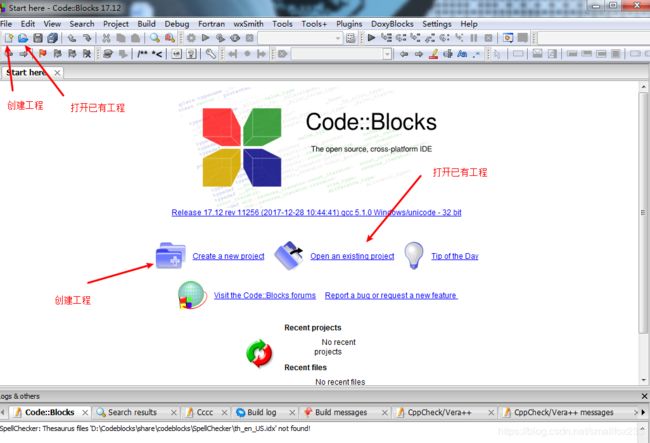Click the Undo toolbar icon

(72, 38)
